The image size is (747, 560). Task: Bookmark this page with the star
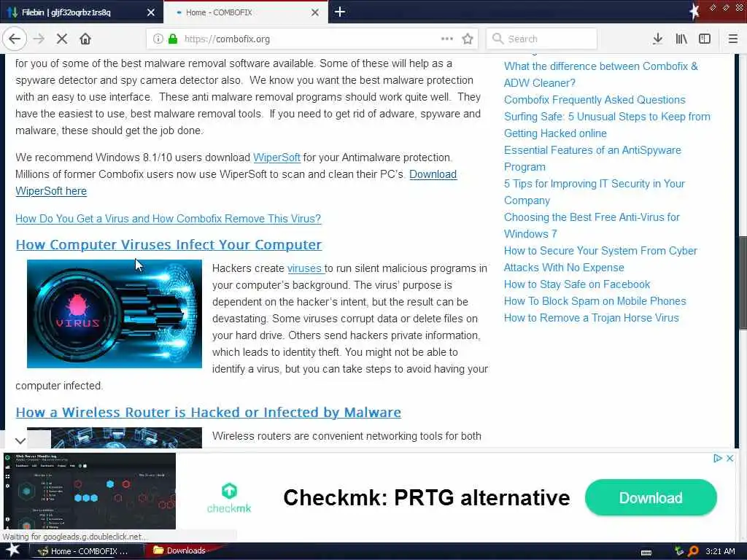click(x=468, y=39)
